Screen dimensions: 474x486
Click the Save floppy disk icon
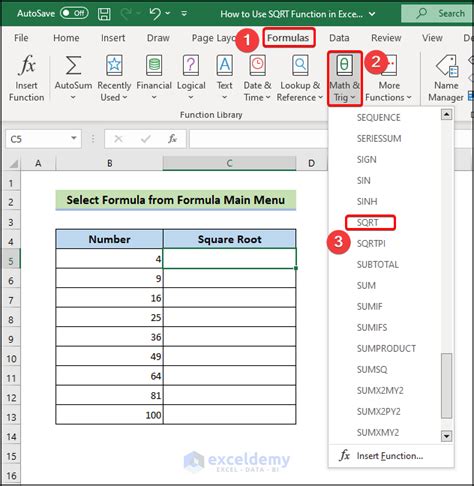tap(104, 14)
